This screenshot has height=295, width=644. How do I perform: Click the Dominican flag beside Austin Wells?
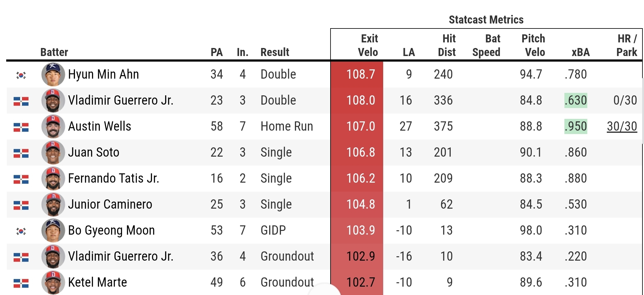pos(21,127)
